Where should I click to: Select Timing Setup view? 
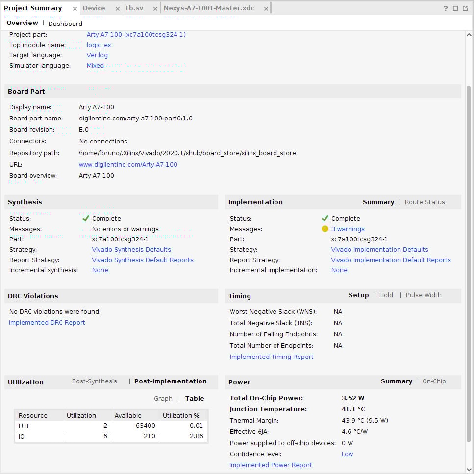[x=359, y=295]
